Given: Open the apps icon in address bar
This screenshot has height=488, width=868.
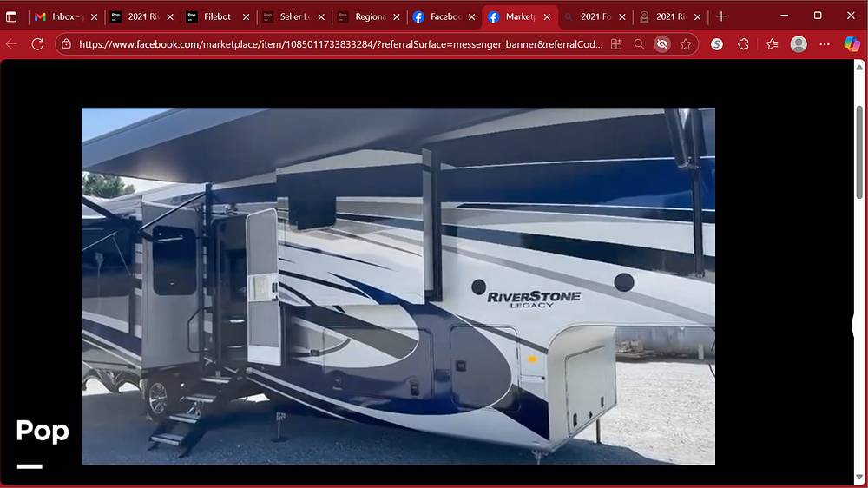Looking at the screenshot, I should (616, 44).
